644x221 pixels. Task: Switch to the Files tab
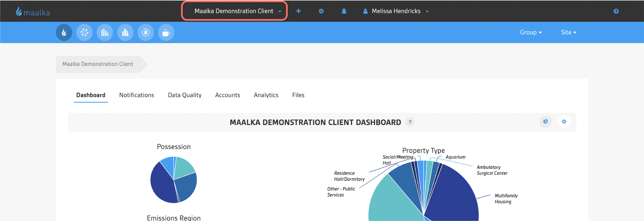pos(298,95)
